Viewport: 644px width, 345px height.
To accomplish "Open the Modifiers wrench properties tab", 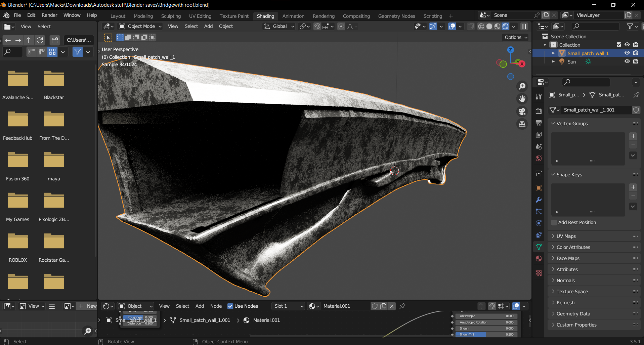I will click(x=539, y=200).
